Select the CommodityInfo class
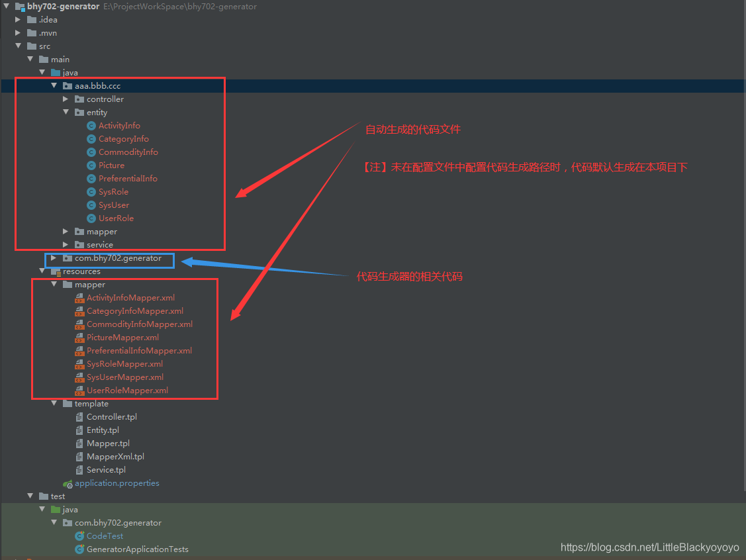Viewport: 746px width, 560px height. 128,152
